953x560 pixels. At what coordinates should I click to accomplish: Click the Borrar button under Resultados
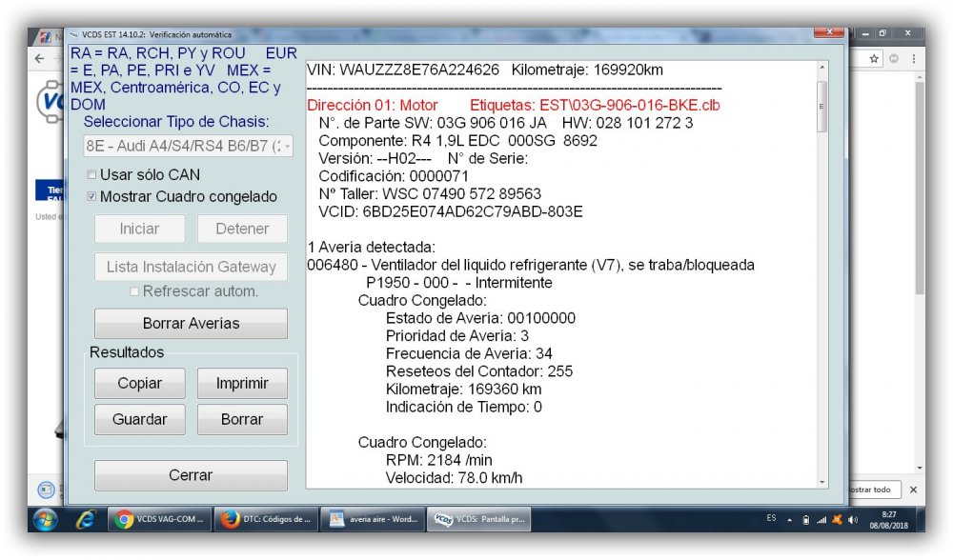tap(242, 420)
